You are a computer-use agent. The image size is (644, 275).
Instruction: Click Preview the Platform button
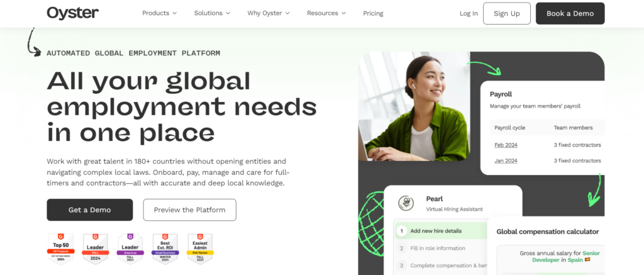(190, 210)
